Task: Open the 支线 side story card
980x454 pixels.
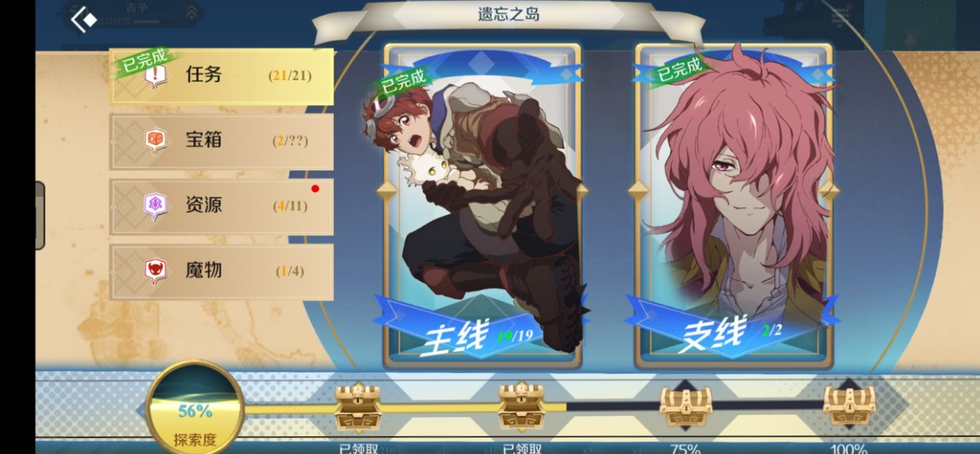Action: coord(733,204)
